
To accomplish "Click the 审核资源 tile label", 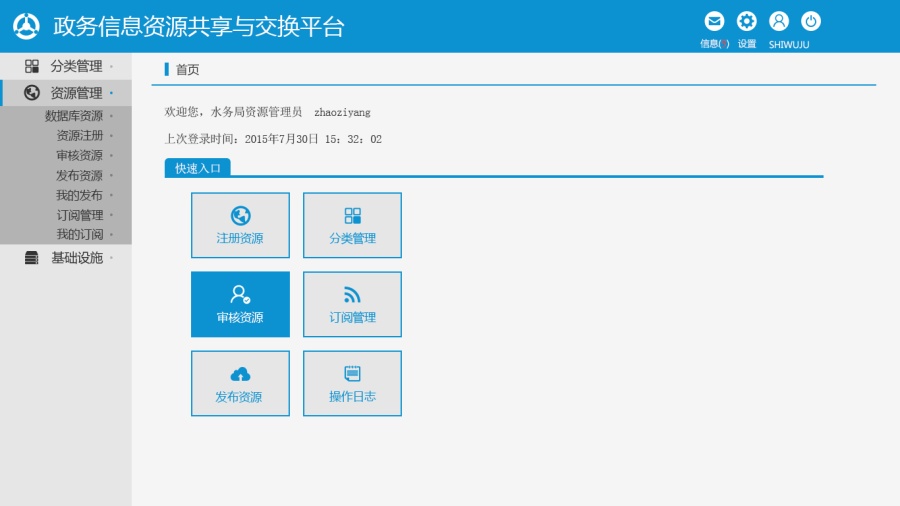I will click(240, 317).
